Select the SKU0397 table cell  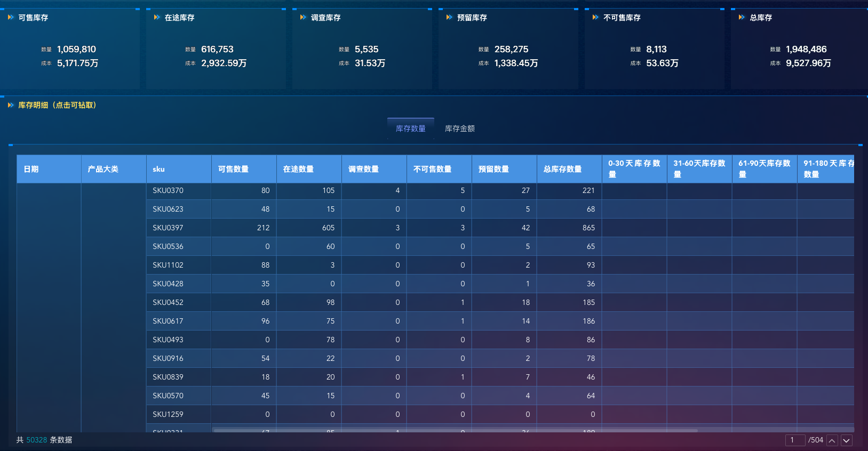click(168, 228)
